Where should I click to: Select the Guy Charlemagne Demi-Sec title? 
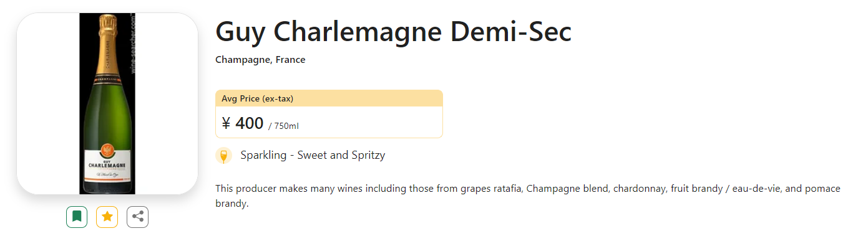pyautogui.click(x=393, y=32)
